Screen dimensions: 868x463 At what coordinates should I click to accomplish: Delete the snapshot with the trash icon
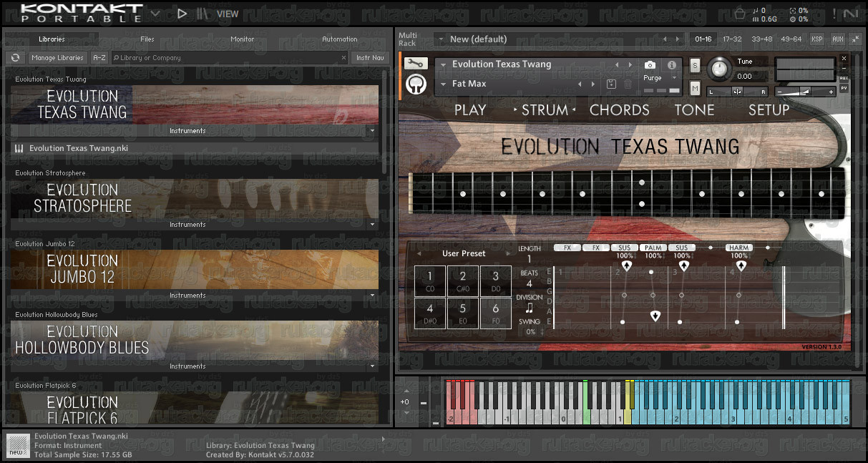628,84
